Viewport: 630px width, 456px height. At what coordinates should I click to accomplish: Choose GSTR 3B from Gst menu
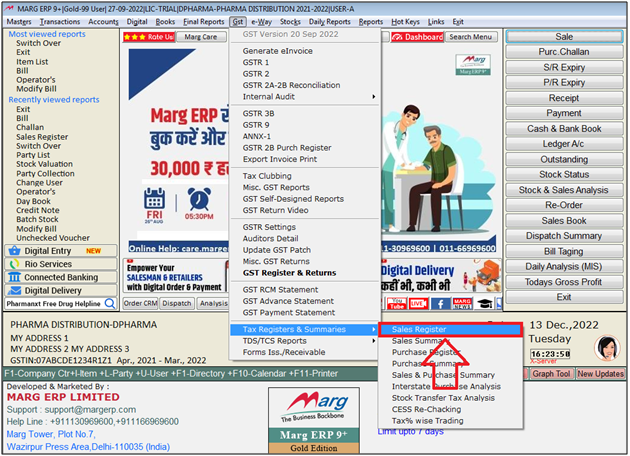point(258,114)
